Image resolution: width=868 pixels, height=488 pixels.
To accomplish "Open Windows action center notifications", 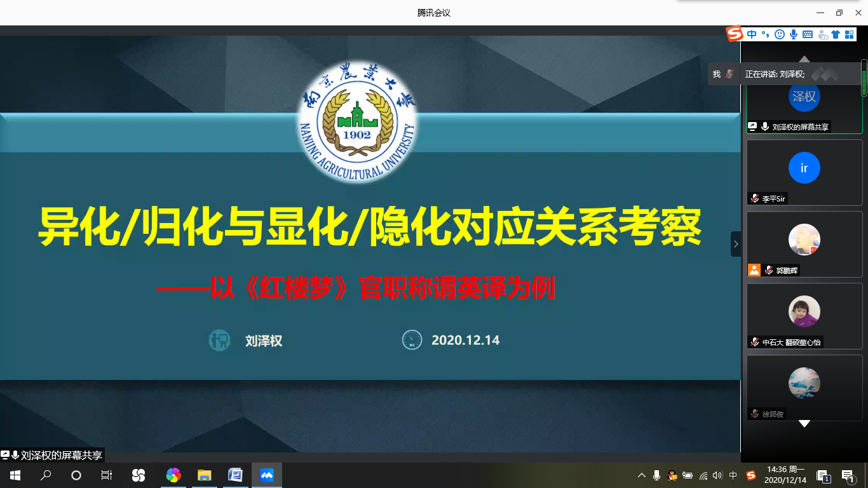I will [848, 475].
